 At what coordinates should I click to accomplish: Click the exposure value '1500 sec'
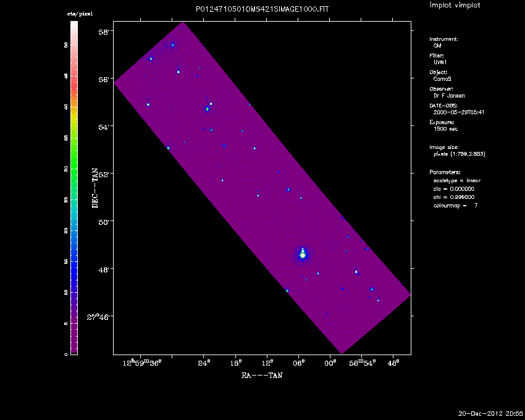(445, 129)
